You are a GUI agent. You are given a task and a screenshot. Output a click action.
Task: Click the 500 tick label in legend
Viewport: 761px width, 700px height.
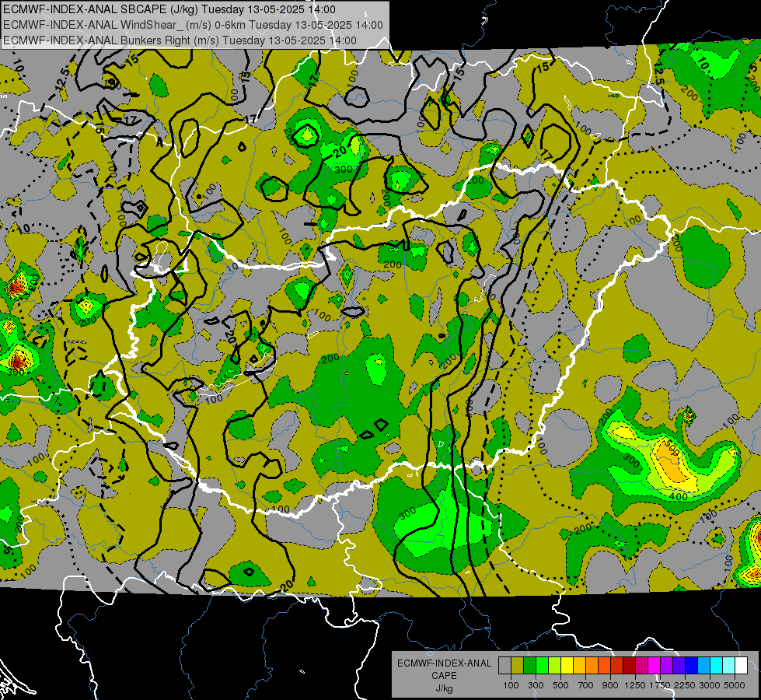(x=560, y=685)
